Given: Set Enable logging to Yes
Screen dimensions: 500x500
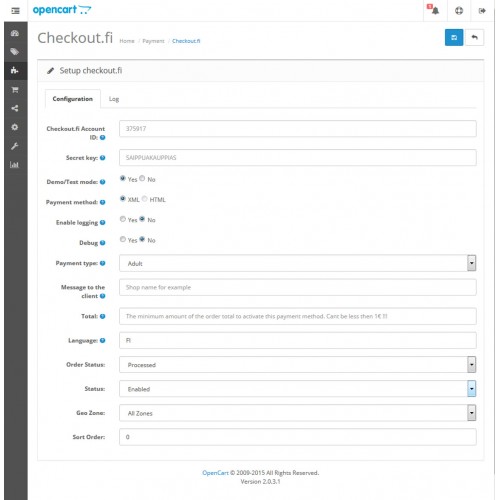Looking at the screenshot, I should coord(123,219).
